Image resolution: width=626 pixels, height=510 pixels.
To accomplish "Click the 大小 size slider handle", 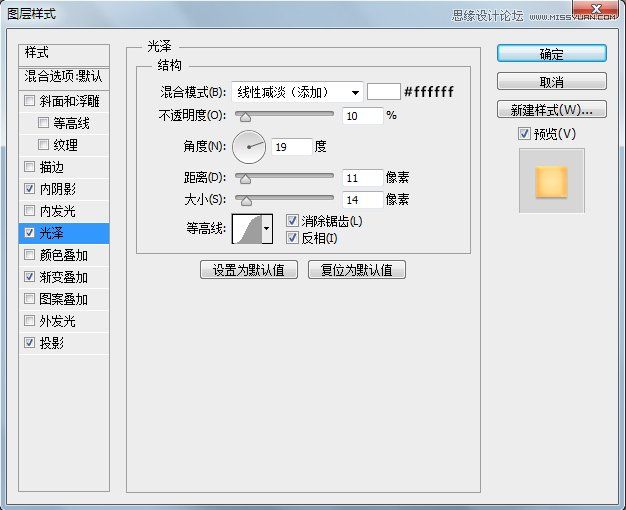I will [246, 201].
